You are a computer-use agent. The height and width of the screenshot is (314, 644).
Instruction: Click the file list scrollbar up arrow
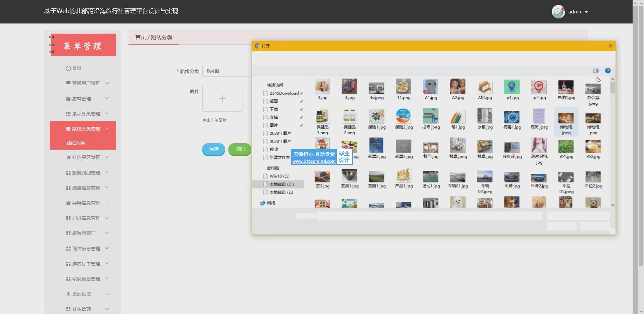[612, 79]
